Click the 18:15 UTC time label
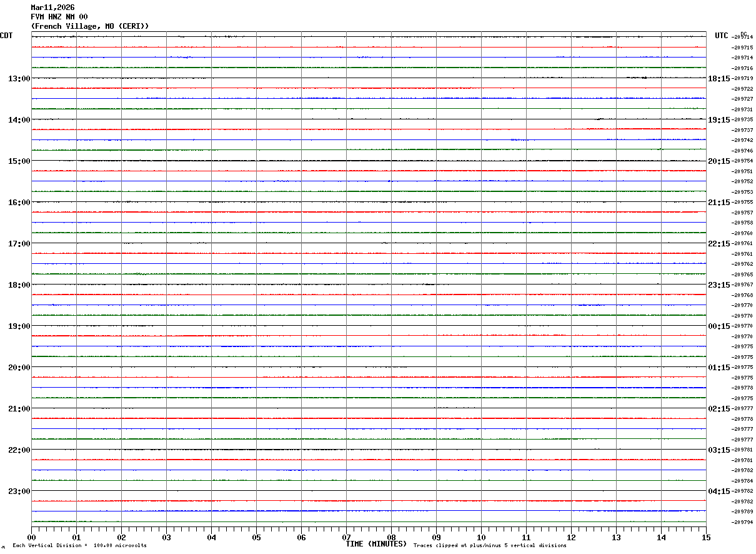Image resolution: width=756 pixels, height=554 pixels. click(719, 79)
